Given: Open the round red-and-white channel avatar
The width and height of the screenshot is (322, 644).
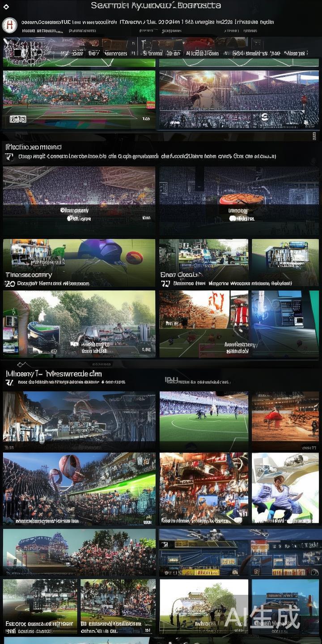Looking at the screenshot, I should coord(9,25).
